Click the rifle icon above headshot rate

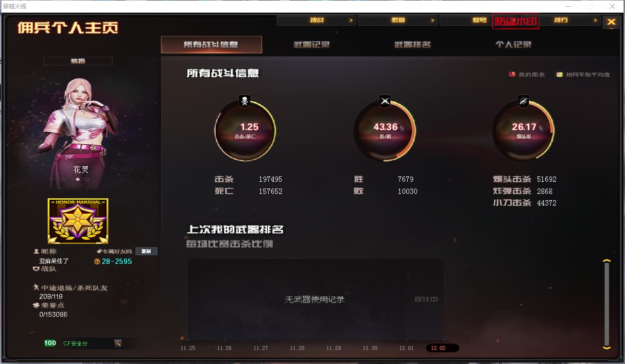(x=523, y=101)
